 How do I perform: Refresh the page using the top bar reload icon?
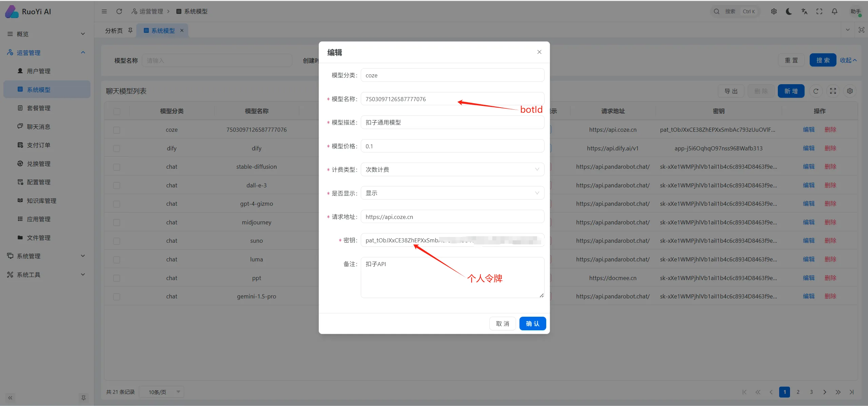(x=119, y=12)
